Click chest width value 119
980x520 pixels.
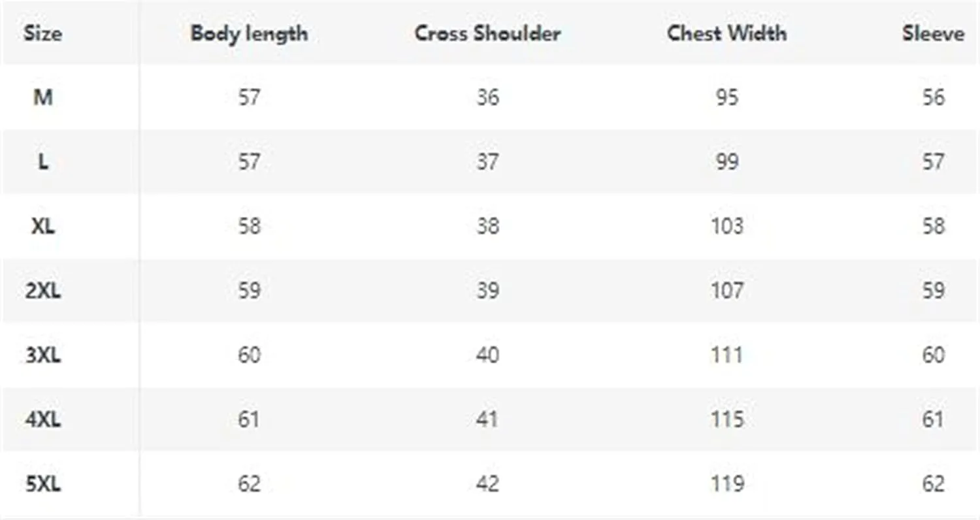727,483
